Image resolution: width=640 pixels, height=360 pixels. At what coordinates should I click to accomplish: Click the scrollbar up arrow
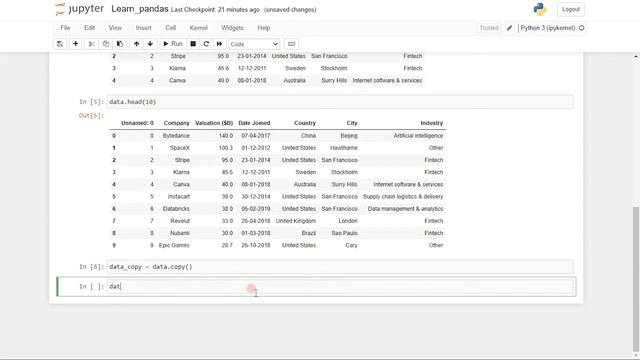(x=636, y=56)
